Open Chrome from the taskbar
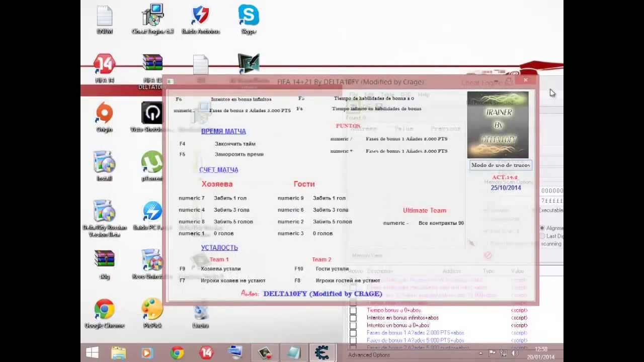644x362 pixels. pyautogui.click(x=177, y=352)
